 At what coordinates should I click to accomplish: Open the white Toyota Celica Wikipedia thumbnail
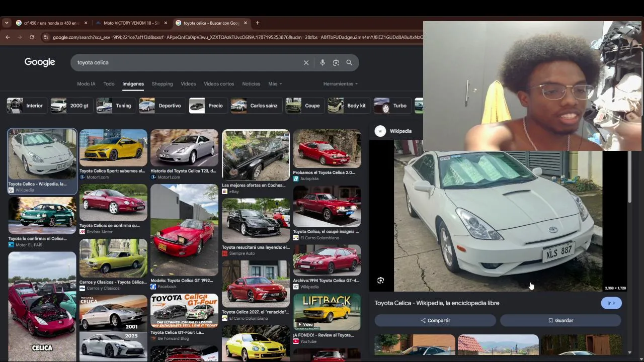[42, 154]
